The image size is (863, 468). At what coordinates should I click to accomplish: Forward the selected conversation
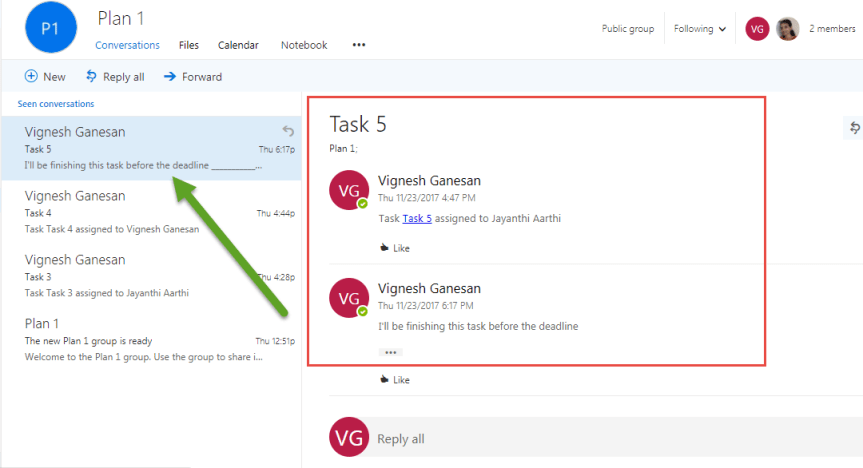192,77
